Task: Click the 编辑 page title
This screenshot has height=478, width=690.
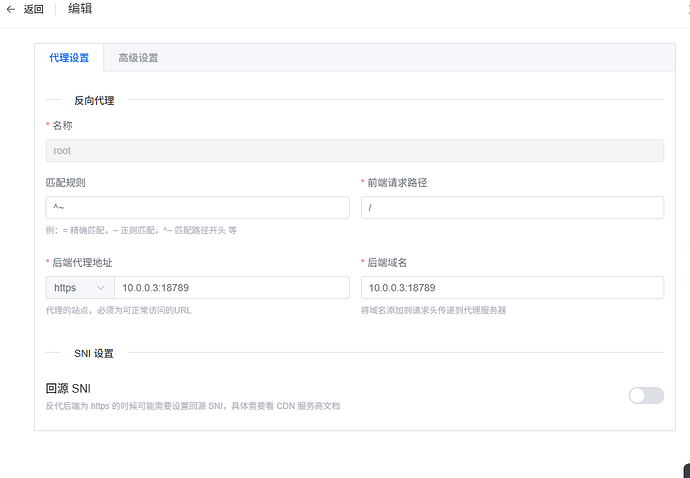Action: (83, 9)
